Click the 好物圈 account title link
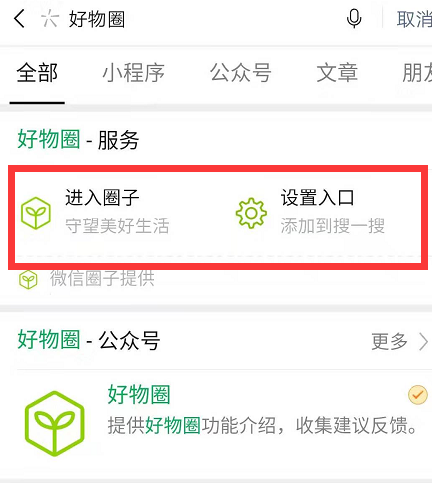 tap(139, 394)
